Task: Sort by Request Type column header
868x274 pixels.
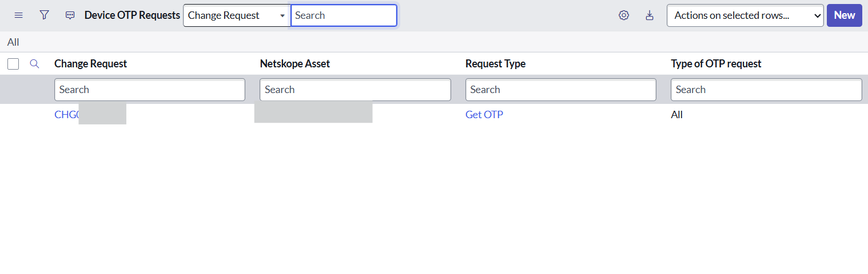Action: pos(496,64)
